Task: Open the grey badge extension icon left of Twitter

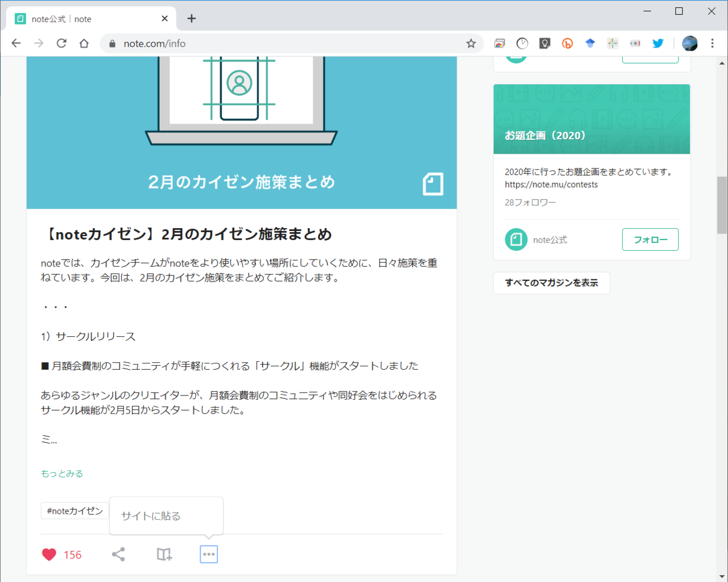Action: [x=635, y=43]
